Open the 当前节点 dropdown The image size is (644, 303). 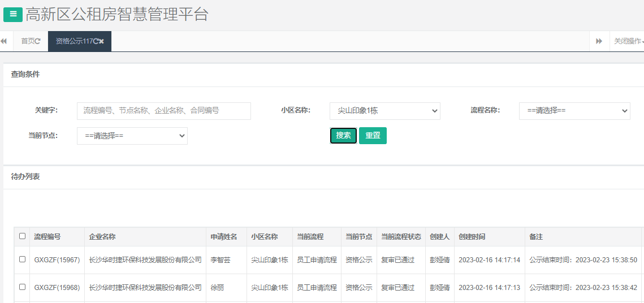(x=132, y=136)
